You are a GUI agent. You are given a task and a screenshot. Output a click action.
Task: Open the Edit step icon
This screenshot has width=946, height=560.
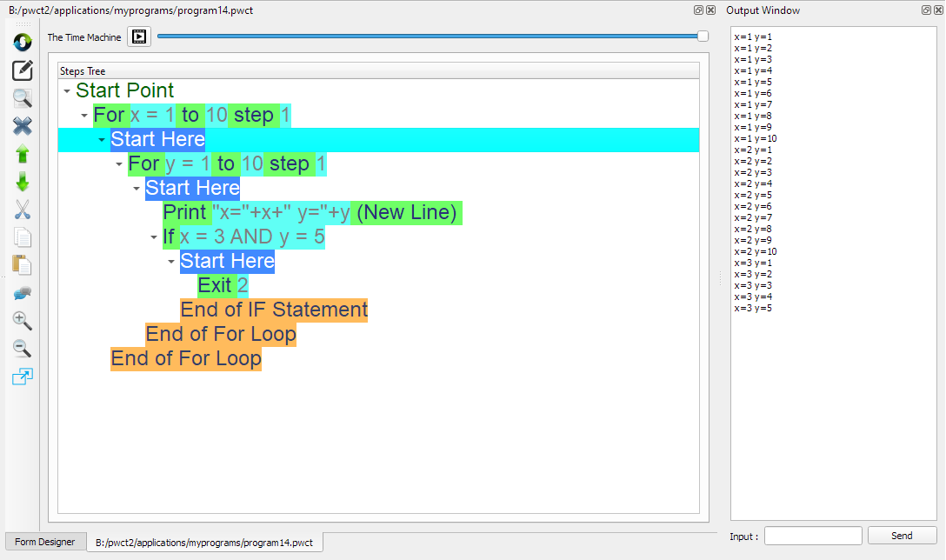(22, 70)
